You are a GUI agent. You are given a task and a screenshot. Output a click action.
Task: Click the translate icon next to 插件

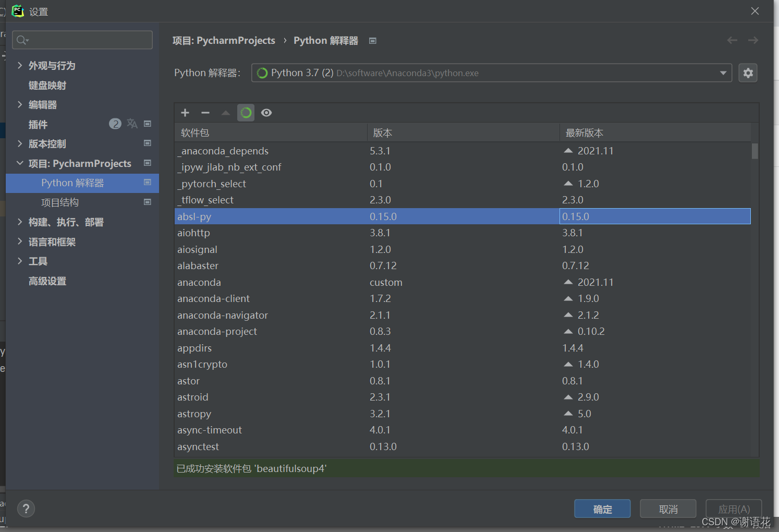[x=132, y=124]
